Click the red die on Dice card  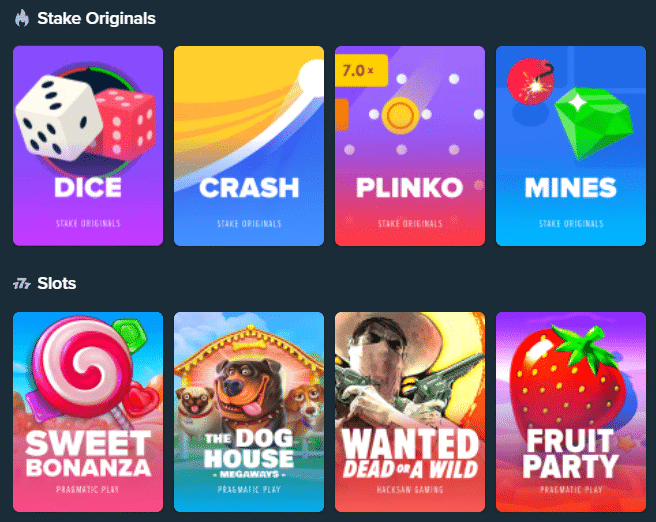coord(126,123)
